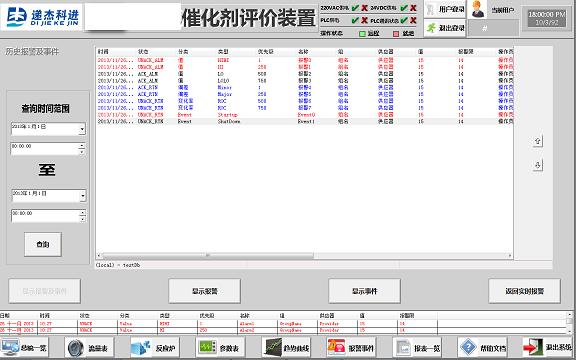Click the greyed 显示报警及事件 button

click(44, 291)
